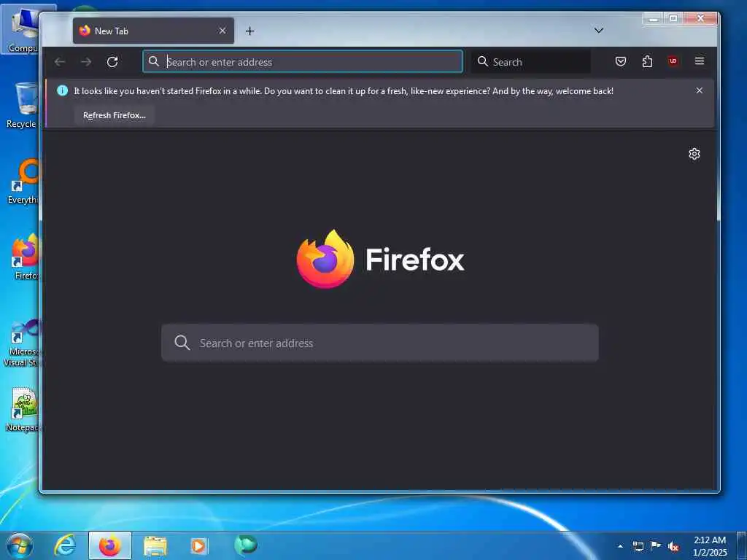Click the Firefox back arrow button
Screen dimensions: 747x560
[x=60, y=62]
